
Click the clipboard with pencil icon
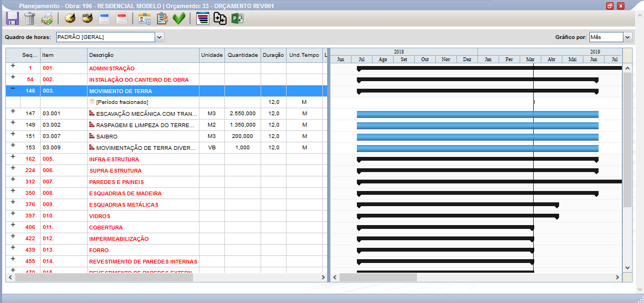coord(162,19)
